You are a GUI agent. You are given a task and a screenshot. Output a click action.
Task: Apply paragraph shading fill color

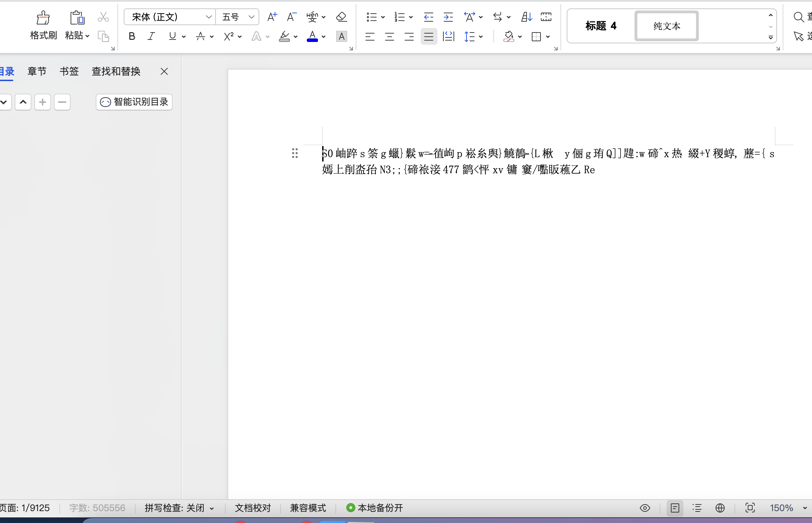[508, 36]
